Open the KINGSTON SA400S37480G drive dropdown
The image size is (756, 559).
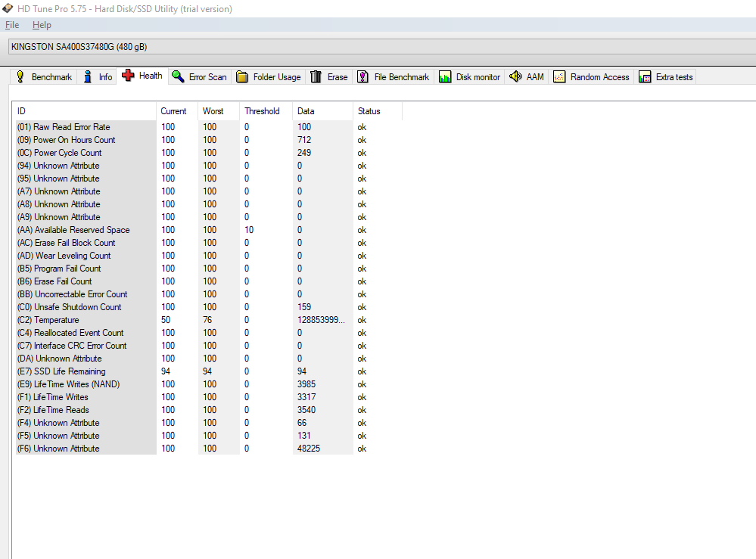pos(382,47)
